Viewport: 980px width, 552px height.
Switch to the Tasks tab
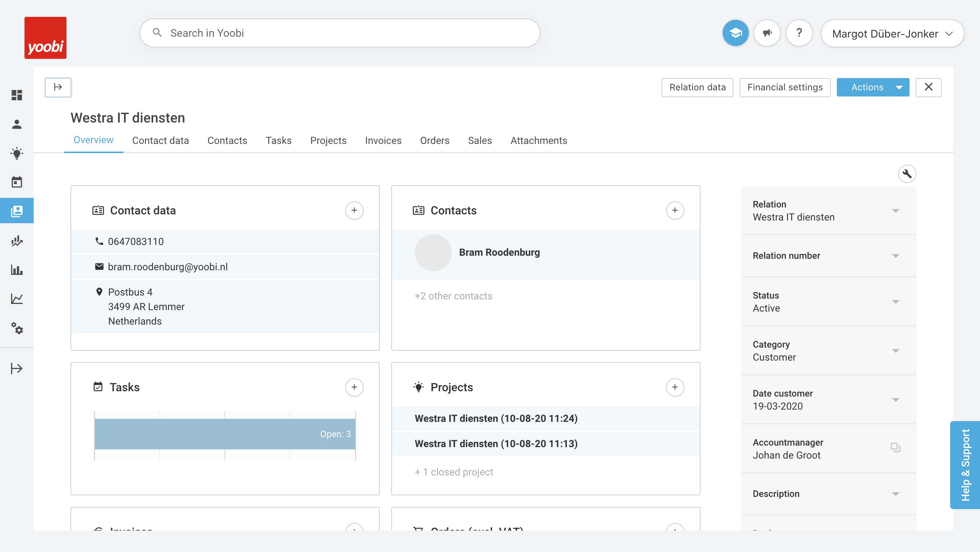click(x=279, y=140)
